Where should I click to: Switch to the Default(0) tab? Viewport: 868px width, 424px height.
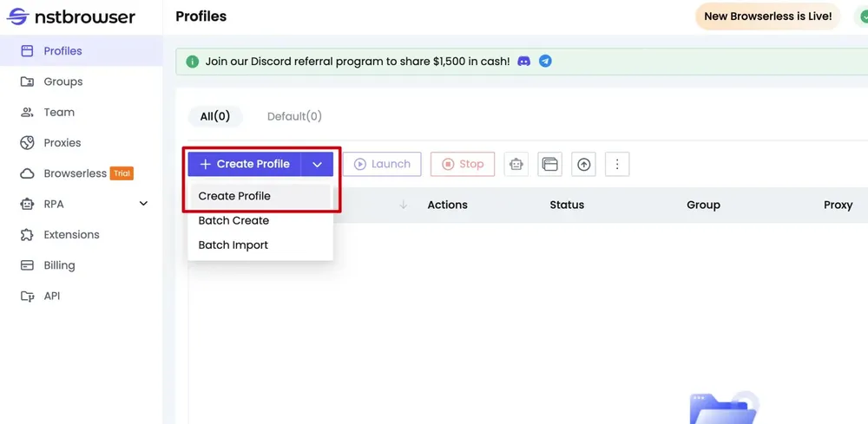click(x=294, y=116)
